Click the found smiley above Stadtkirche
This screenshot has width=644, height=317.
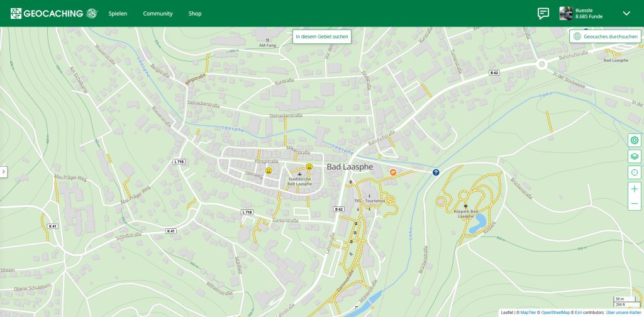[309, 167]
